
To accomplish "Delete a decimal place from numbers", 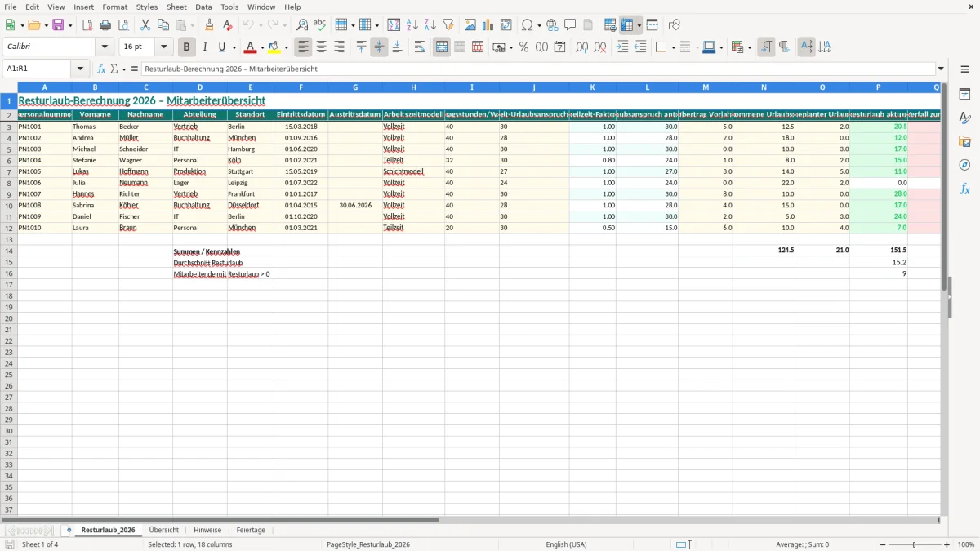I will 600,47.
